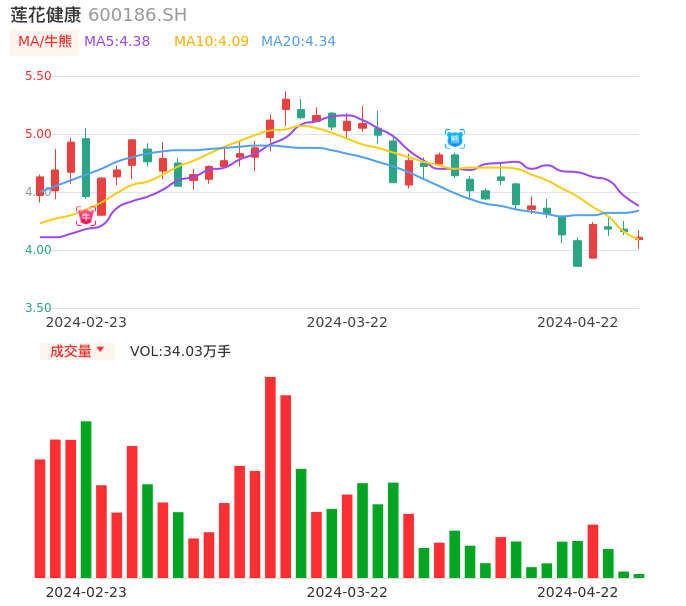686x606 pixels.
Task: Click the VOL:34.03万手 volume readout
Action: [x=180, y=351]
